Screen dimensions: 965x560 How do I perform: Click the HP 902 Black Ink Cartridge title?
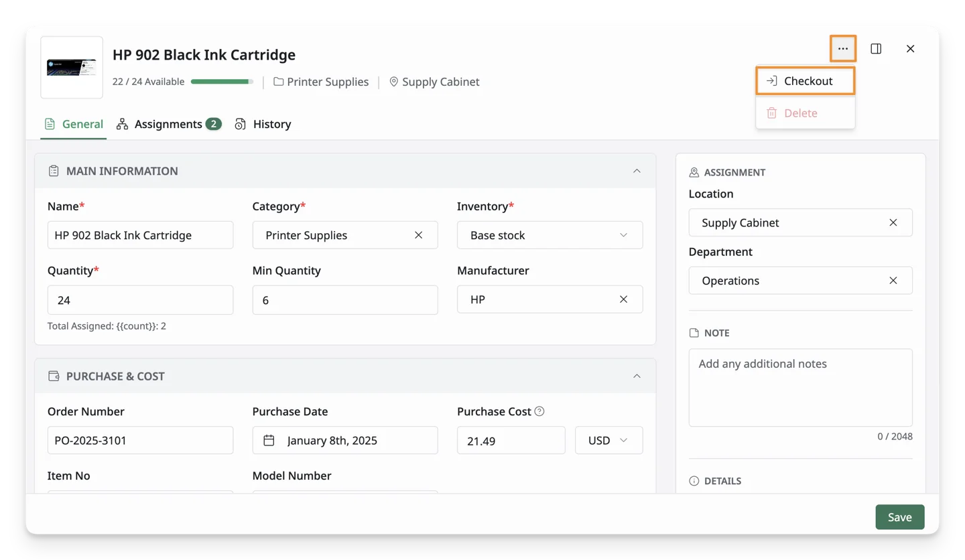204,55
